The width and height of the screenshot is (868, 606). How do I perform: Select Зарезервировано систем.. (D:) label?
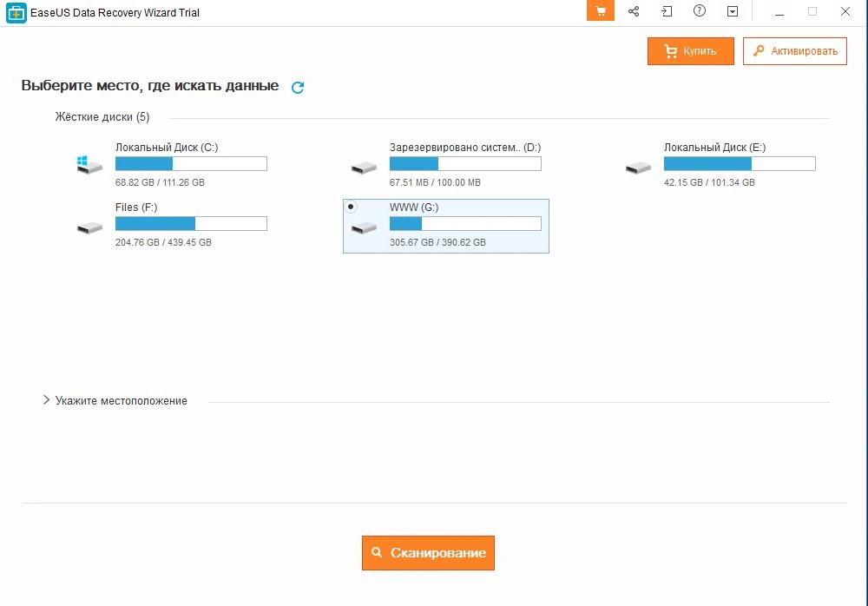point(465,148)
